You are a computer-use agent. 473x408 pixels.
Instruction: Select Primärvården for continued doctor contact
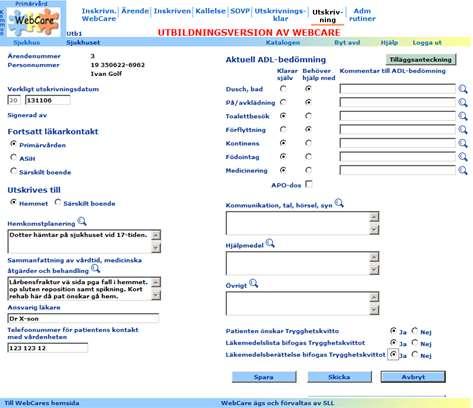[x=13, y=144]
